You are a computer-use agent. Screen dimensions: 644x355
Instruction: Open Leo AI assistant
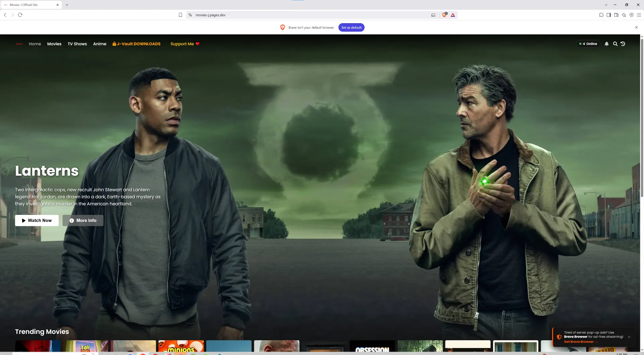[x=624, y=15]
